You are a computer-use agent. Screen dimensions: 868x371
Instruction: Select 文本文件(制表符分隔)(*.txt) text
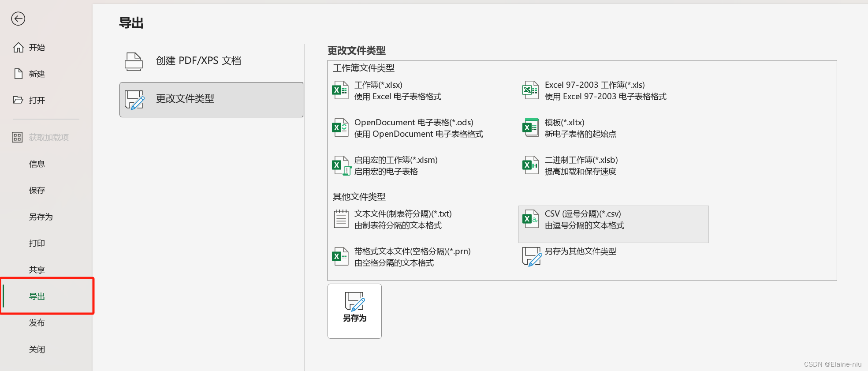click(403, 214)
